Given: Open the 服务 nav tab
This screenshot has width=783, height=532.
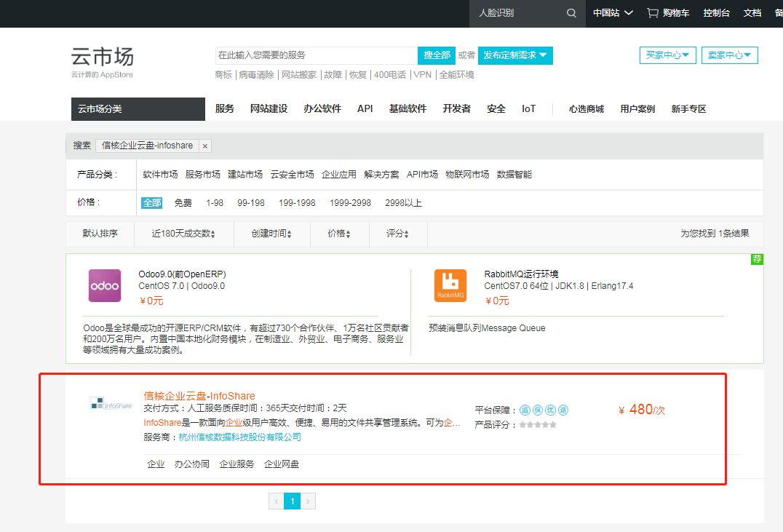Looking at the screenshot, I should tap(225, 109).
